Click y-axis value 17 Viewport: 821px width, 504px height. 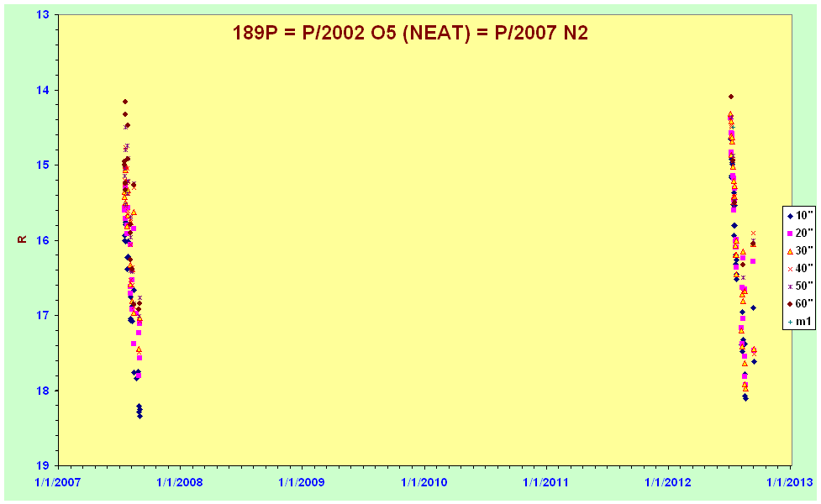[x=44, y=316]
